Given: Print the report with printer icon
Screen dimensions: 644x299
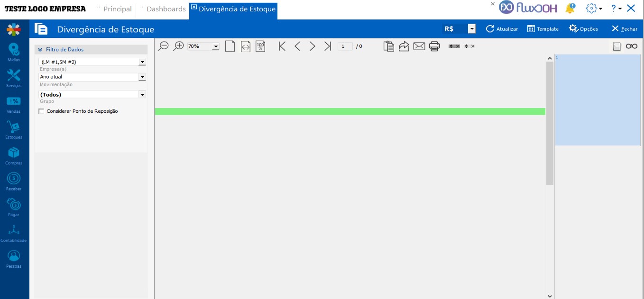Looking at the screenshot, I should coord(434,46).
